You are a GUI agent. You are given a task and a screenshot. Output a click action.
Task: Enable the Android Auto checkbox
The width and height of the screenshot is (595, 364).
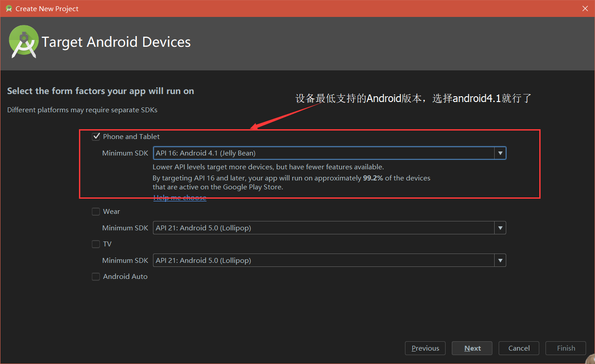coord(96,276)
